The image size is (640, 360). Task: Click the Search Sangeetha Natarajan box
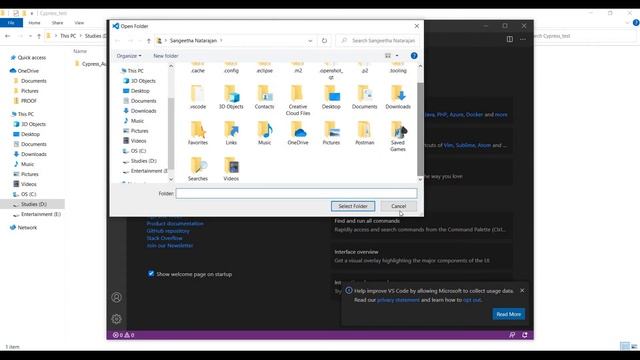[378, 40]
